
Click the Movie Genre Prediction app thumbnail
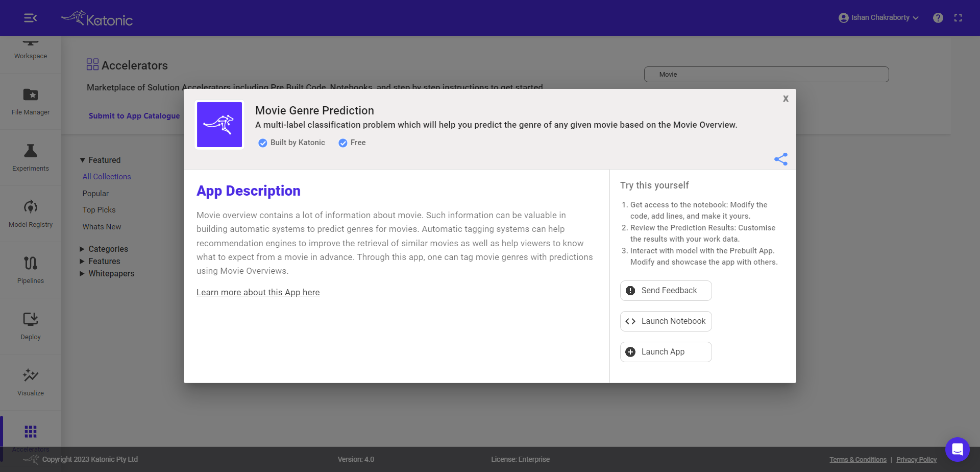[219, 125]
